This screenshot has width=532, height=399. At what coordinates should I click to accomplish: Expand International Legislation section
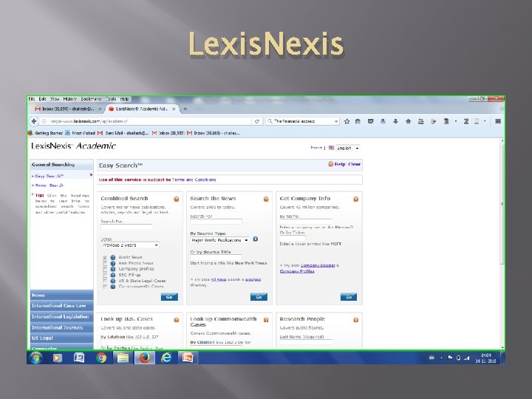click(62, 316)
